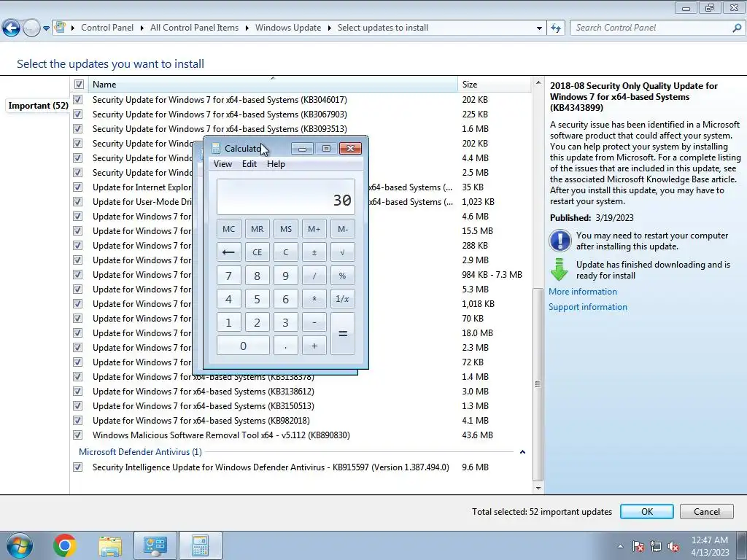This screenshot has width=747, height=560.
Task: Open the Calculator View menu
Action: click(222, 164)
